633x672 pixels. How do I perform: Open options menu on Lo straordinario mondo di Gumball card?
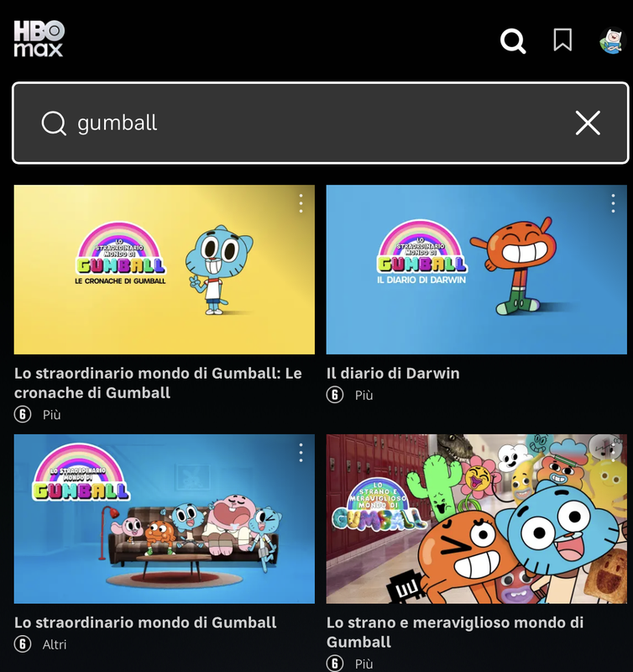coord(301,453)
